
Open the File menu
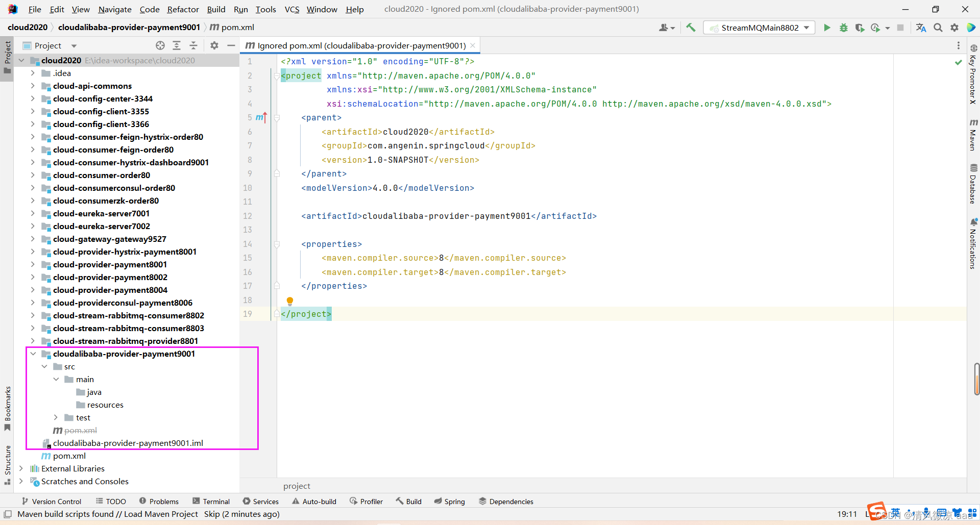35,9
